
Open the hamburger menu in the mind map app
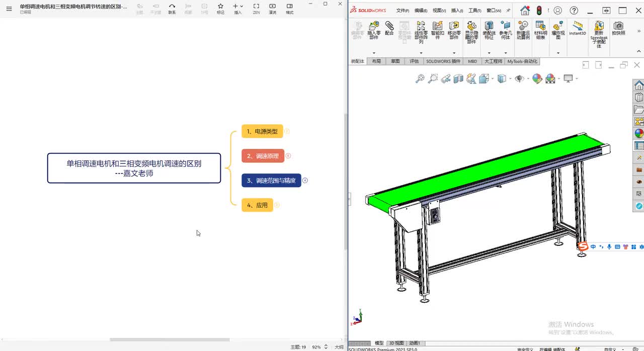click(x=9, y=9)
